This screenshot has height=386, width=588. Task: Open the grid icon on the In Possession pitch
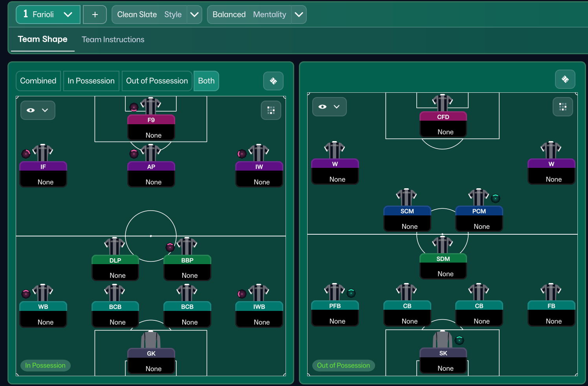[x=271, y=110]
